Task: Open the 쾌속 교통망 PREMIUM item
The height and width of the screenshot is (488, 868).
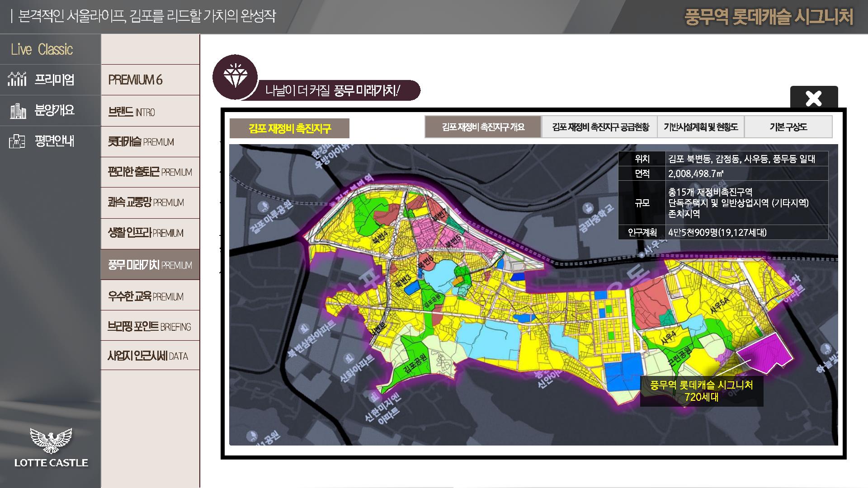Action: pyautogui.click(x=150, y=203)
